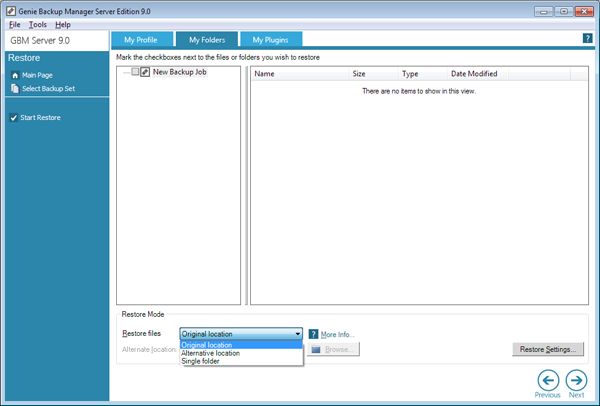Click the Next label text
The image size is (600, 406).
point(576,395)
